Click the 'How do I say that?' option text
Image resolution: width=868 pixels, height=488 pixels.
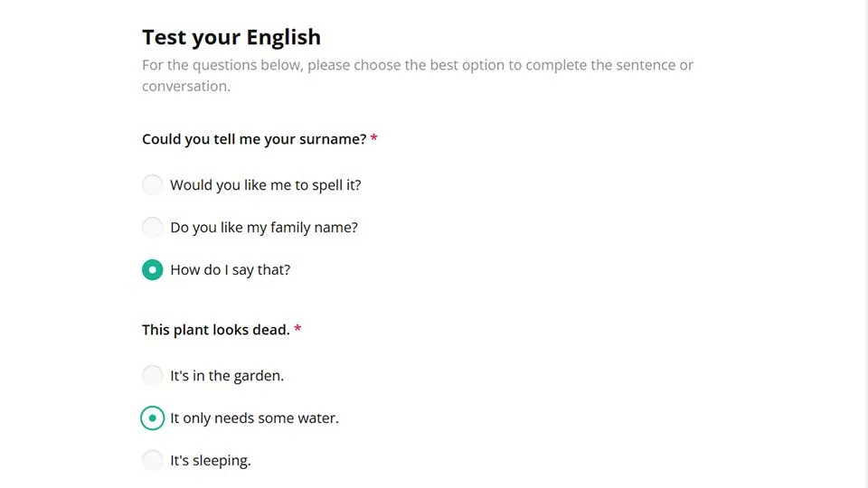[231, 270]
